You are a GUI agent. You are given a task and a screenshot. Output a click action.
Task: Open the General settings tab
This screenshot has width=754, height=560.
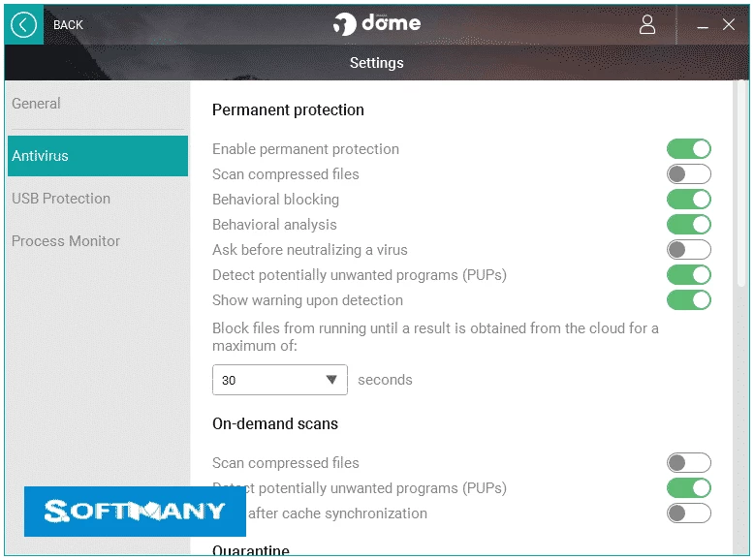(x=36, y=104)
